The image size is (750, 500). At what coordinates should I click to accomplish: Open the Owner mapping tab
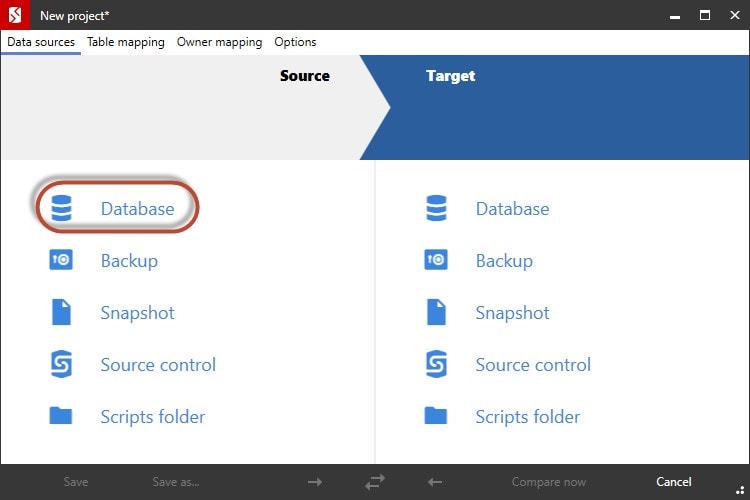220,42
